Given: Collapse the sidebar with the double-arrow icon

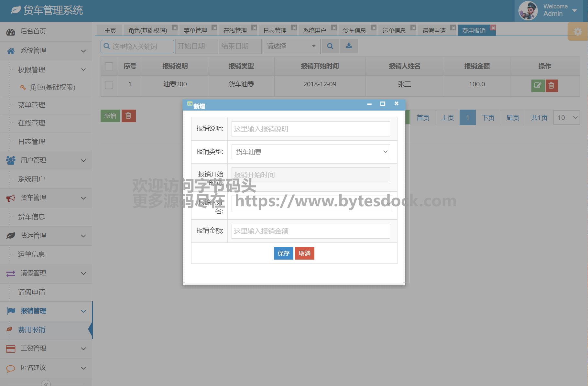Looking at the screenshot, I should [x=46, y=383].
